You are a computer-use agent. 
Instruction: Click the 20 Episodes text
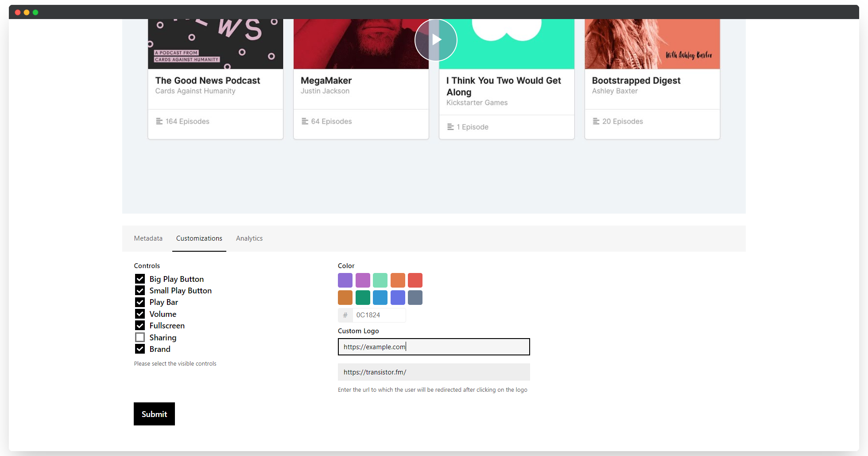(623, 121)
